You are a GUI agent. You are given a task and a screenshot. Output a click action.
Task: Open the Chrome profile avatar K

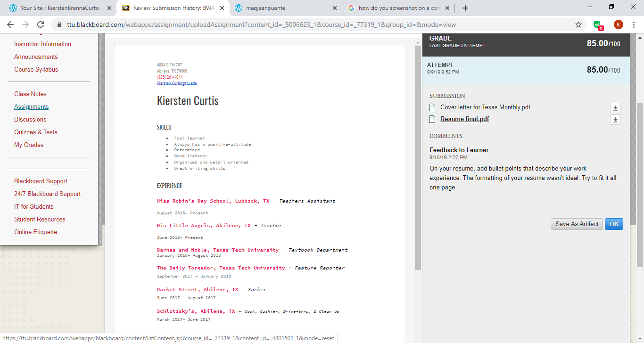click(618, 24)
